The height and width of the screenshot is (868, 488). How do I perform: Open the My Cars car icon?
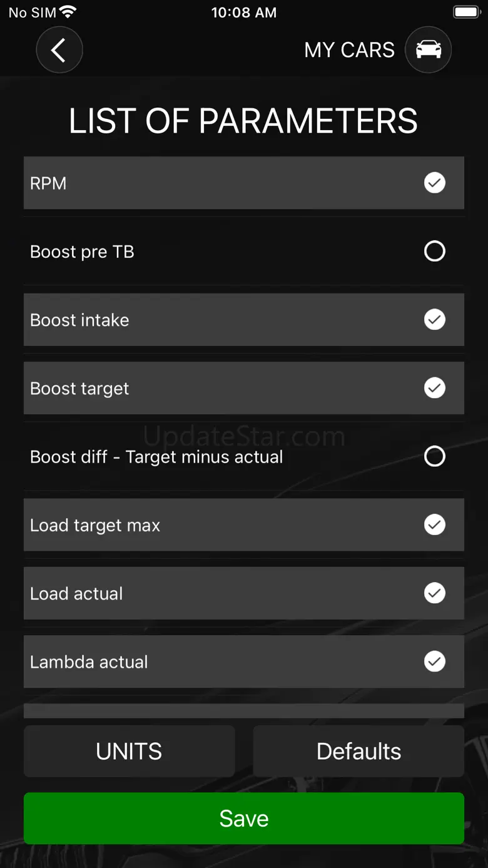pyautogui.click(x=428, y=50)
